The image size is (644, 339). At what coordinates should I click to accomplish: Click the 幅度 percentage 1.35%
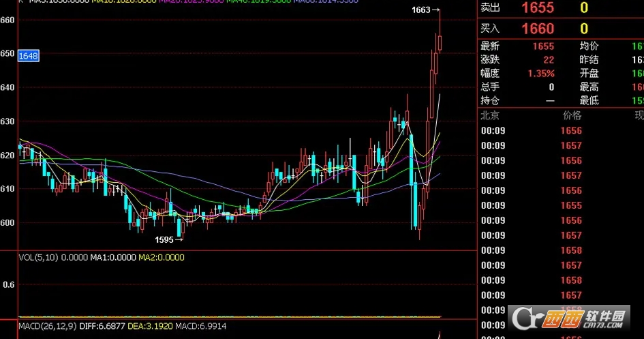coord(540,74)
